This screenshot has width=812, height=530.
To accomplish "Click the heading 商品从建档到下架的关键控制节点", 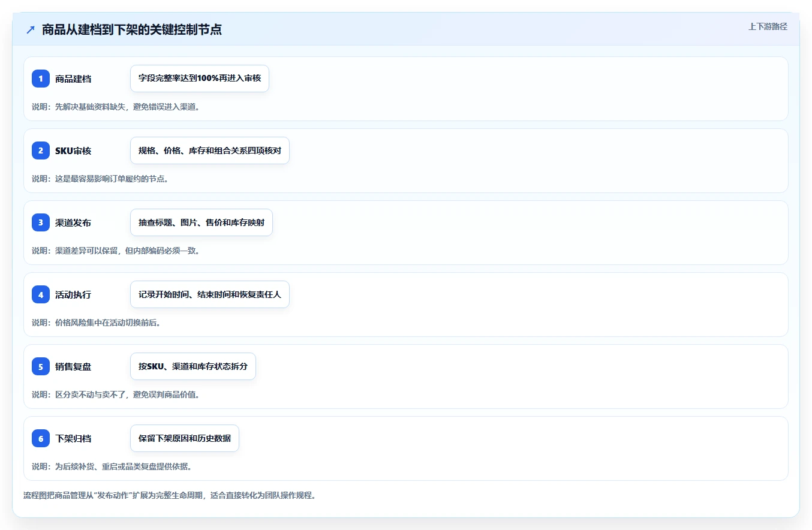I will point(132,29).
